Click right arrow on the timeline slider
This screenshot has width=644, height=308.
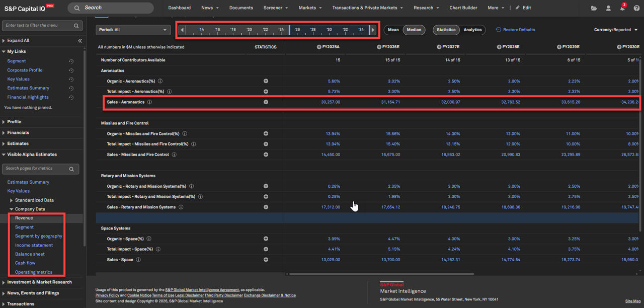(373, 30)
